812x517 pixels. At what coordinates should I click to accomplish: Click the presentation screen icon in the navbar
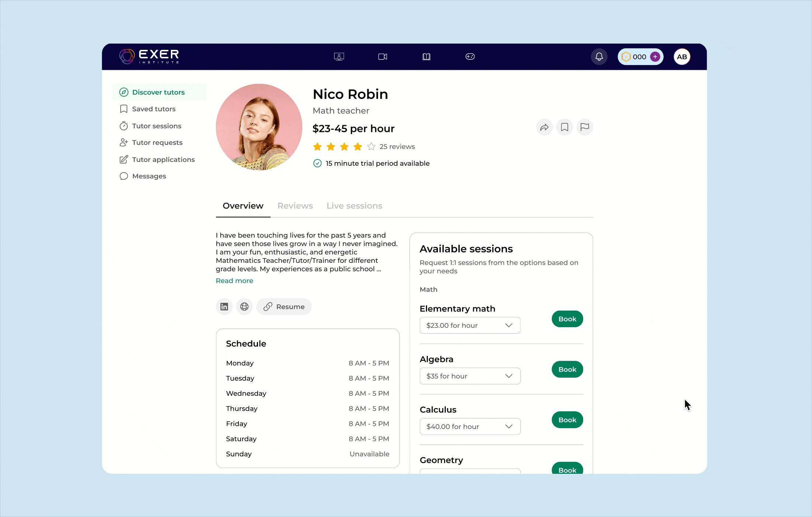coord(339,57)
